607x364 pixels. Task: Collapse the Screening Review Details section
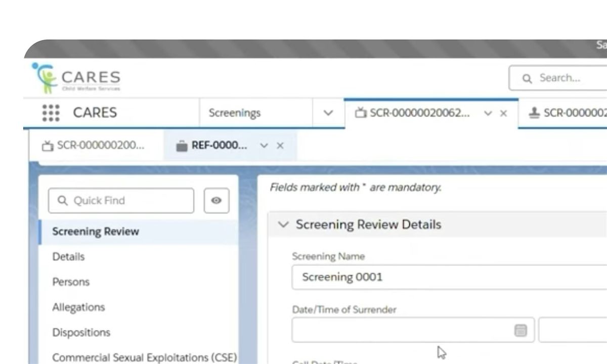[x=284, y=224]
